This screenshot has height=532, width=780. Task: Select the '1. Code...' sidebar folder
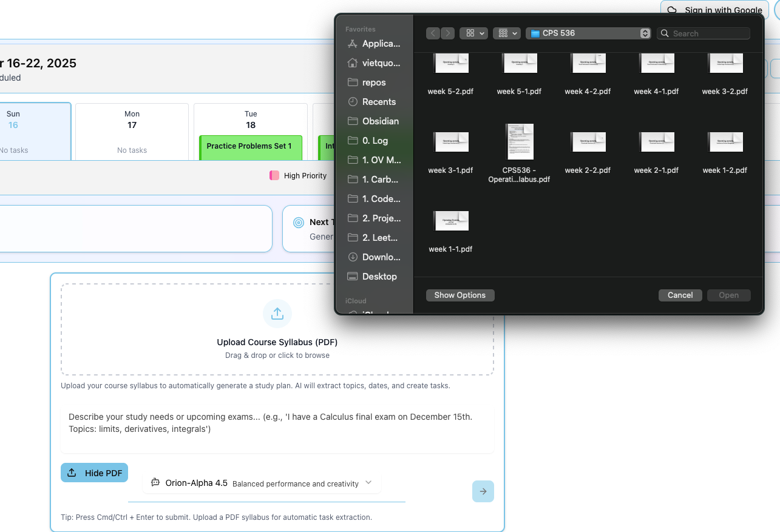click(374, 199)
